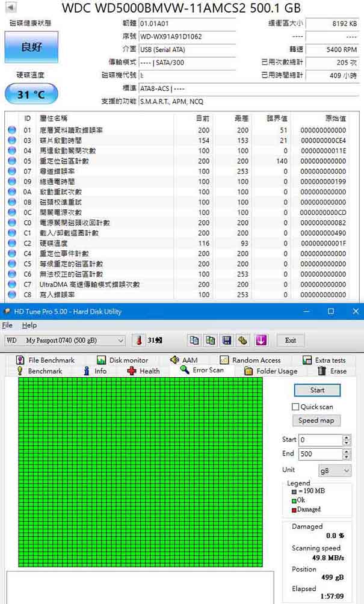Click the Start scan button
The width and height of the screenshot is (364, 604).
317,390
